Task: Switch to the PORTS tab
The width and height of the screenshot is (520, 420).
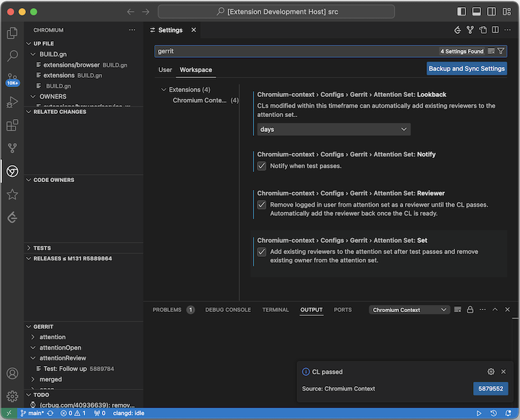Action: point(343,309)
